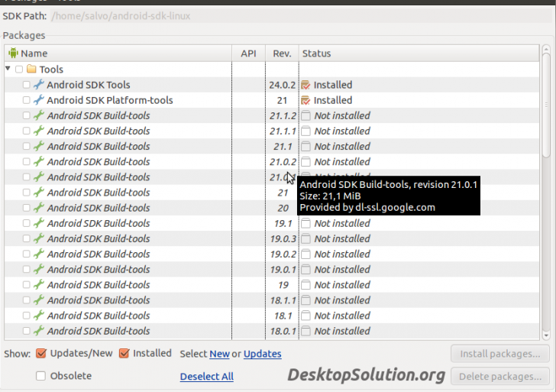Enable the Obsolete checkbox

(41, 376)
